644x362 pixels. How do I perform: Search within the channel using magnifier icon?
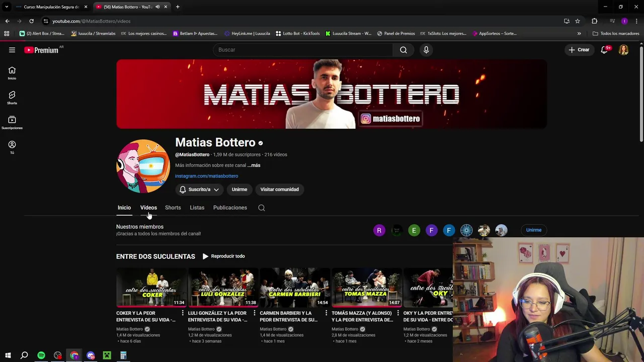[262, 208]
